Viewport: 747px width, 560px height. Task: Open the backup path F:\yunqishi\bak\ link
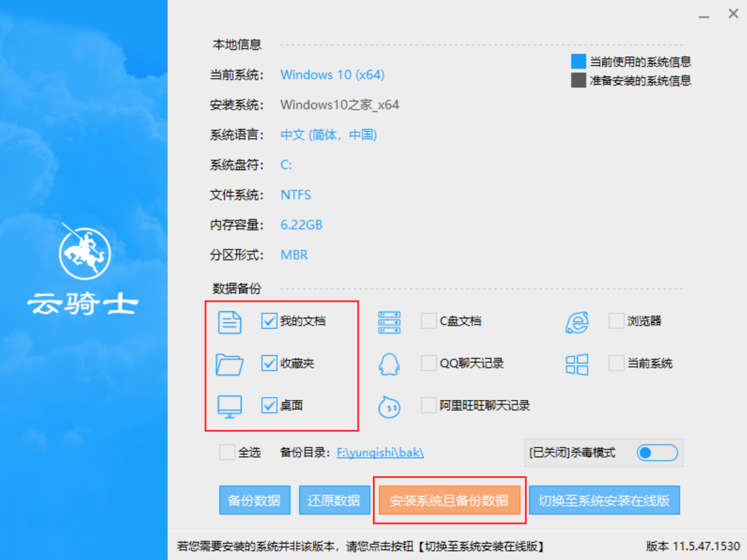coord(380,452)
